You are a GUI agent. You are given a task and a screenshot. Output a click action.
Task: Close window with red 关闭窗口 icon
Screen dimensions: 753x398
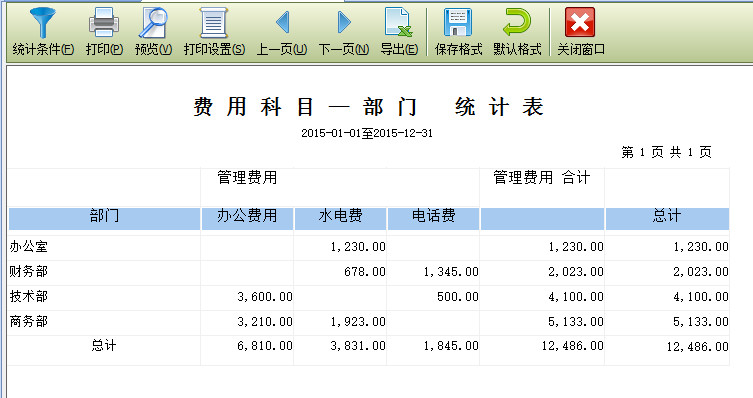coord(580,23)
